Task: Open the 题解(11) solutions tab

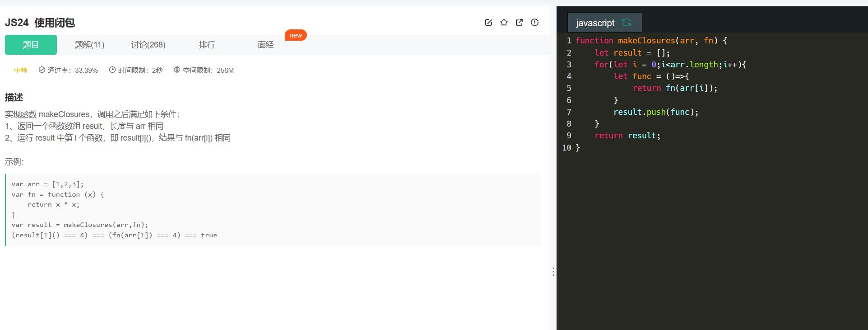Action: click(89, 45)
